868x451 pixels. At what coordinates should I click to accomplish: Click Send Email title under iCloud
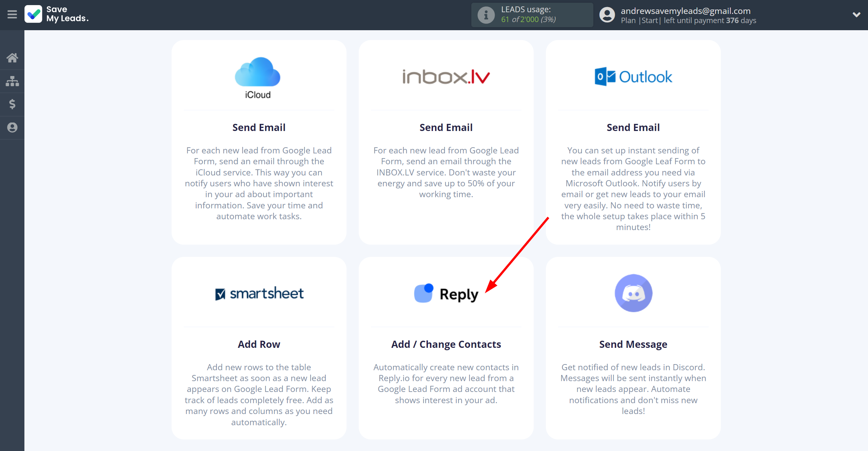click(259, 128)
